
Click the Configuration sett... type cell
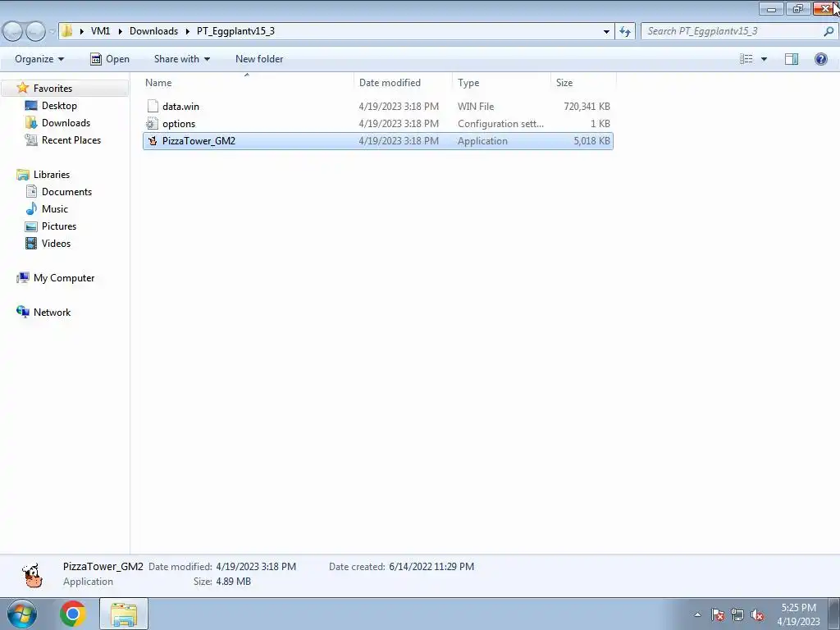pos(501,124)
